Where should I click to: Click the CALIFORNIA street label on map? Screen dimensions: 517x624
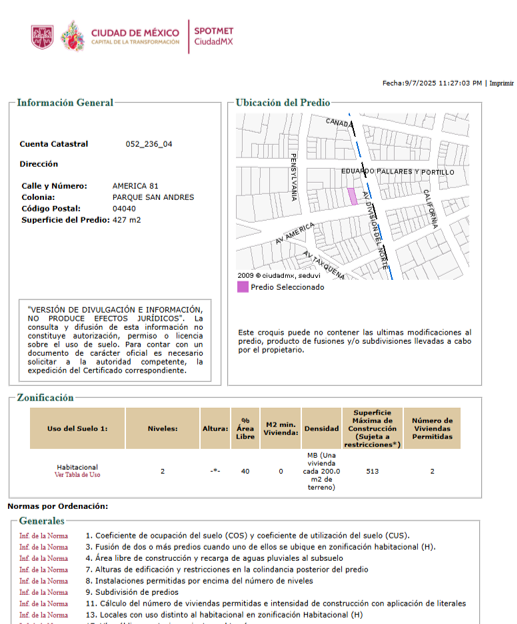click(x=430, y=209)
